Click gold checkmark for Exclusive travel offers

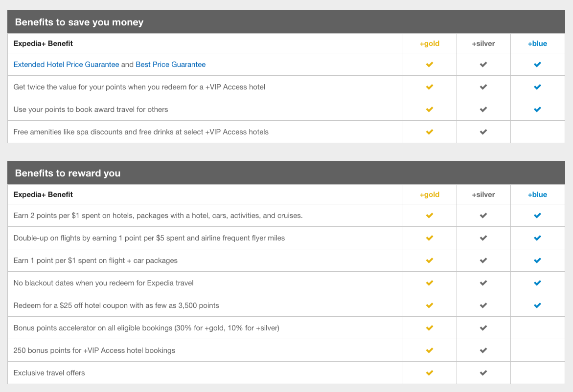(430, 372)
